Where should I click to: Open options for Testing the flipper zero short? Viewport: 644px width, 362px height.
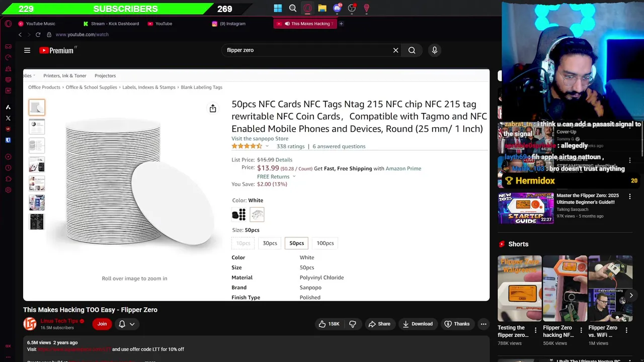[x=535, y=330]
